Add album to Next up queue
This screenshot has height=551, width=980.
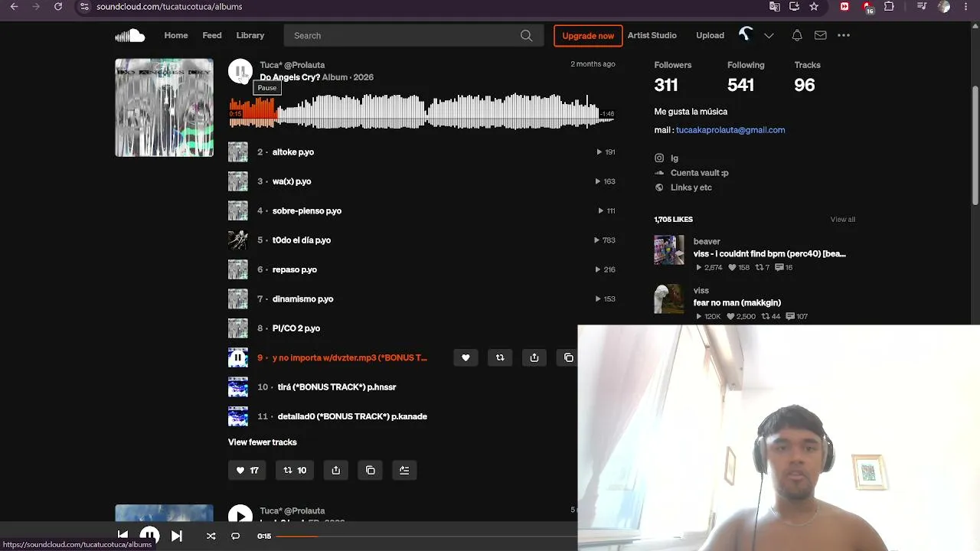coord(404,470)
